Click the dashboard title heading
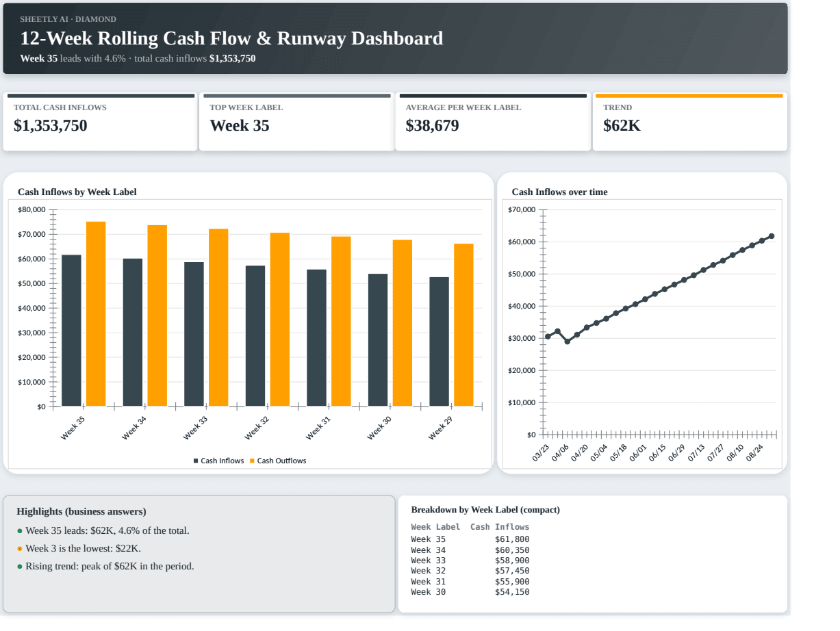The width and height of the screenshot is (840, 631). (x=231, y=38)
